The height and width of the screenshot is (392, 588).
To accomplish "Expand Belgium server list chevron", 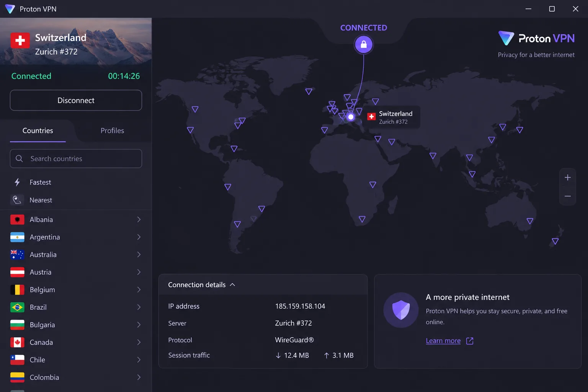I will pos(139,290).
